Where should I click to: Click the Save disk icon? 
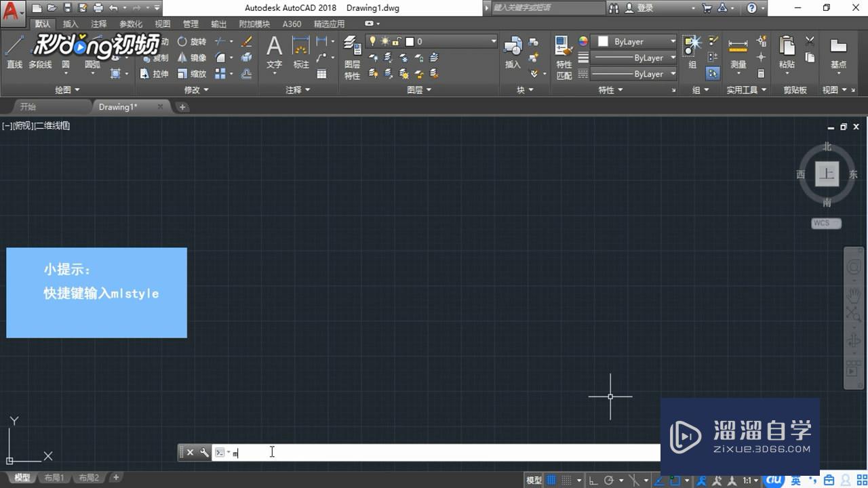(x=68, y=8)
